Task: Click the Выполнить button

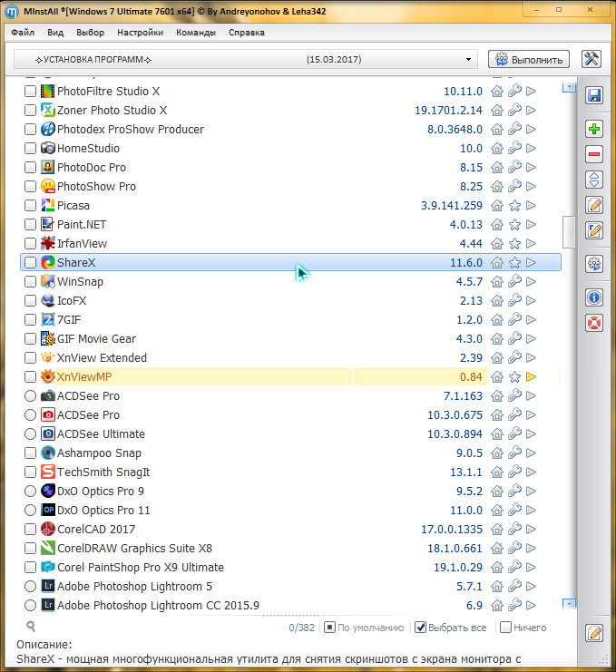Action: click(x=529, y=60)
